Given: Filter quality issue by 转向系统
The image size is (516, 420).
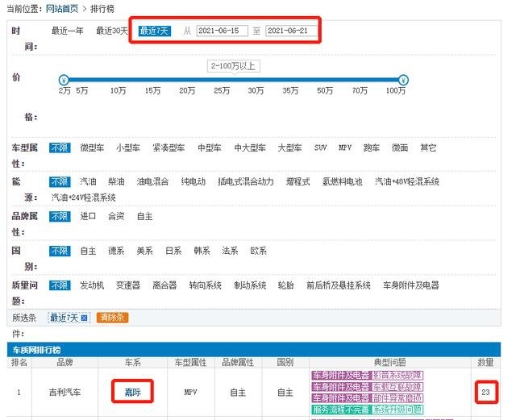Looking at the screenshot, I should [205, 285].
